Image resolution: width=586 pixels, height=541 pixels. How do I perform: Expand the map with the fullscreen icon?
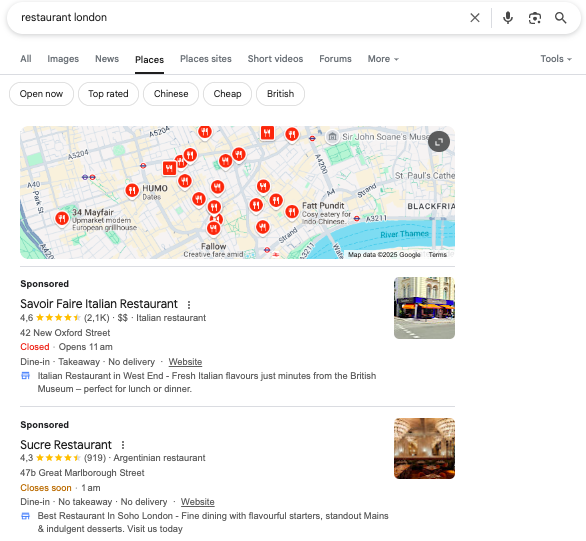coord(439,142)
